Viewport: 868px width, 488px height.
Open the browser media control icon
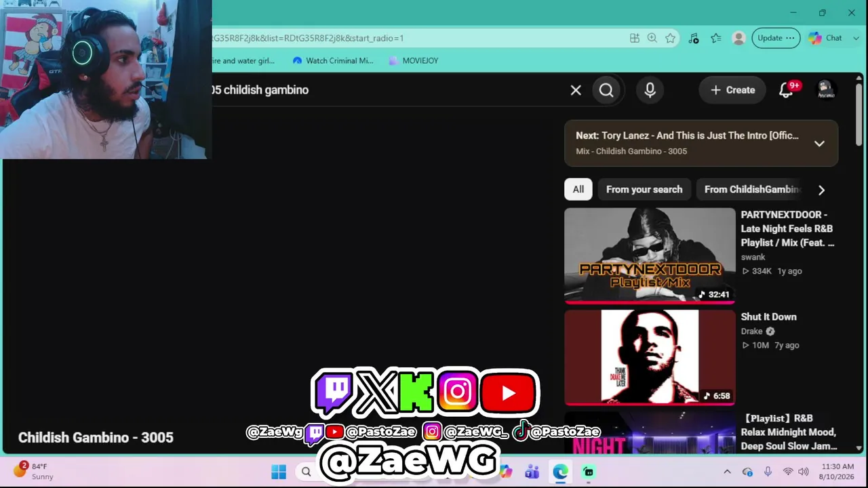[694, 38]
